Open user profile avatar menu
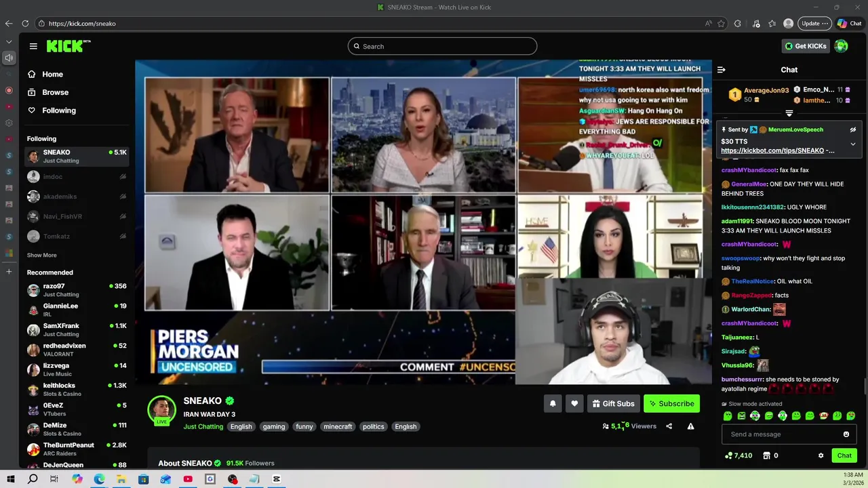This screenshot has height=488, width=868. [842, 46]
